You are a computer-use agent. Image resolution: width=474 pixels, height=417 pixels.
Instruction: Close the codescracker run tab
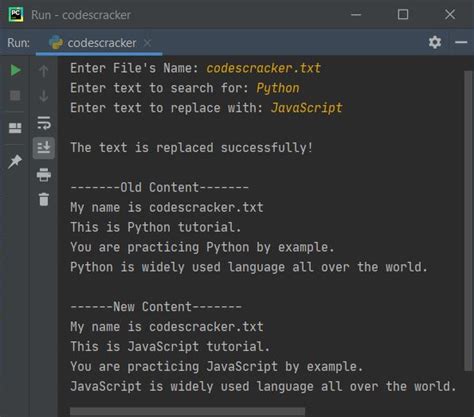pos(147,43)
